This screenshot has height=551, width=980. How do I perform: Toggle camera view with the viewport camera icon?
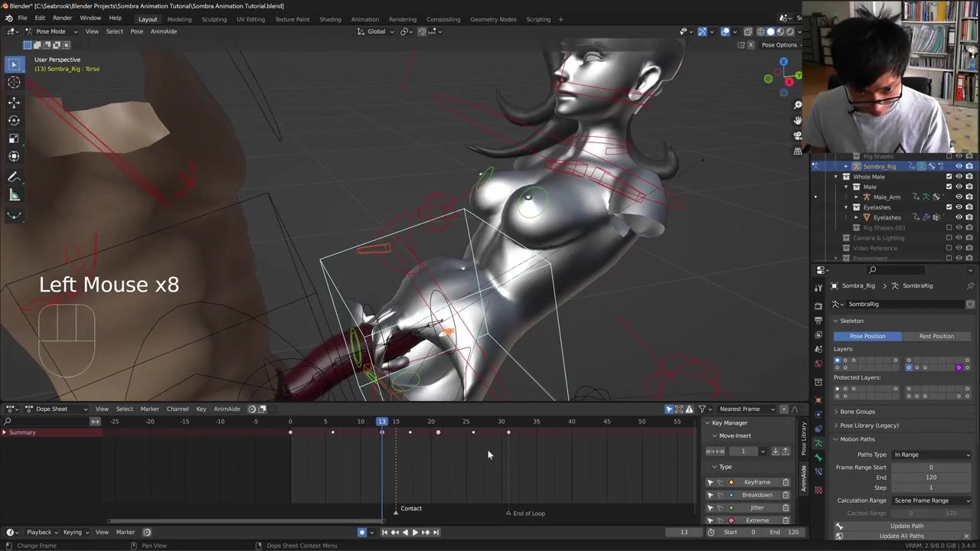point(798,135)
